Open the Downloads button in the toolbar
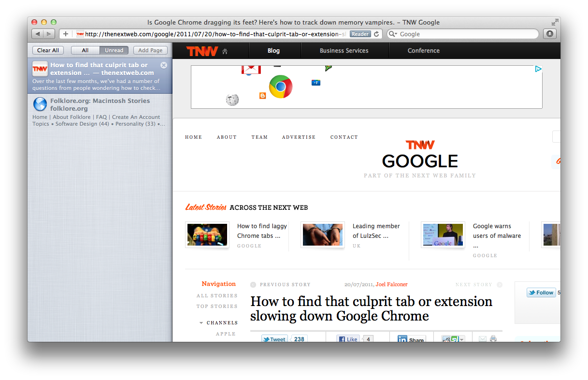 (x=550, y=34)
